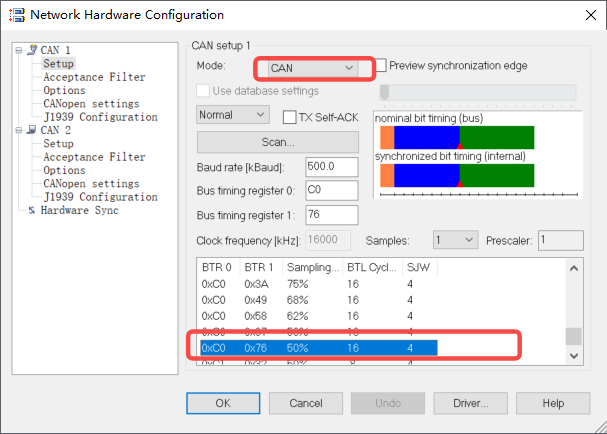The height and width of the screenshot is (434, 607).
Task: Click the BTL Cycles column header
Action: (372, 267)
